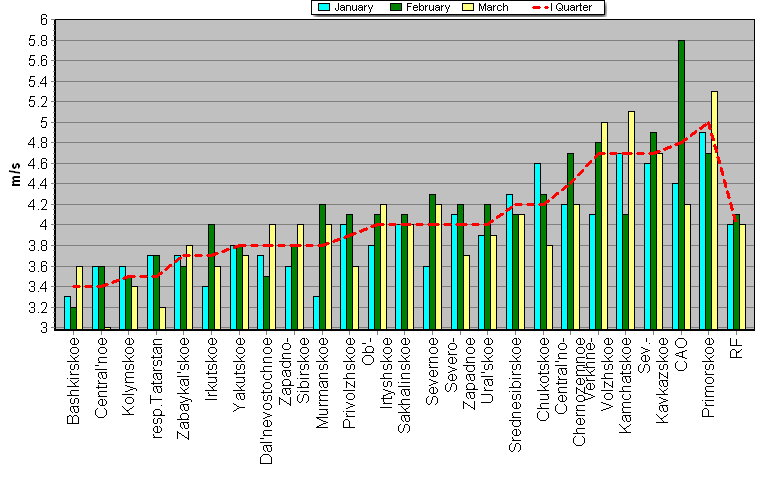The image size is (777, 479).
Task: Click the y-axis value 4.6
Action: (38, 163)
